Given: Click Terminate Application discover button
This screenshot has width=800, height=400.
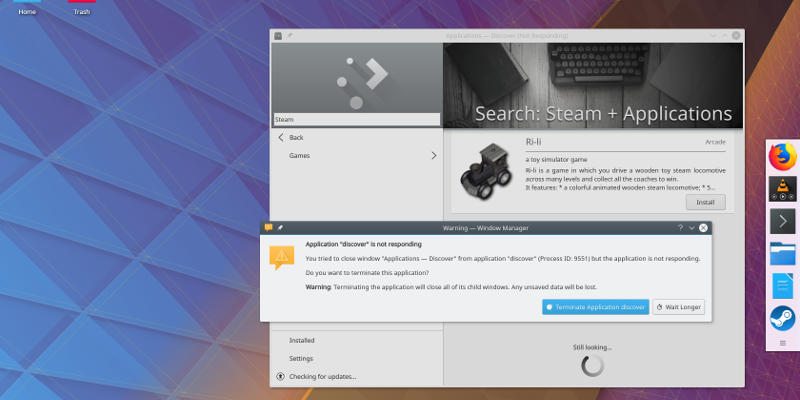Looking at the screenshot, I should tap(595, 307).
